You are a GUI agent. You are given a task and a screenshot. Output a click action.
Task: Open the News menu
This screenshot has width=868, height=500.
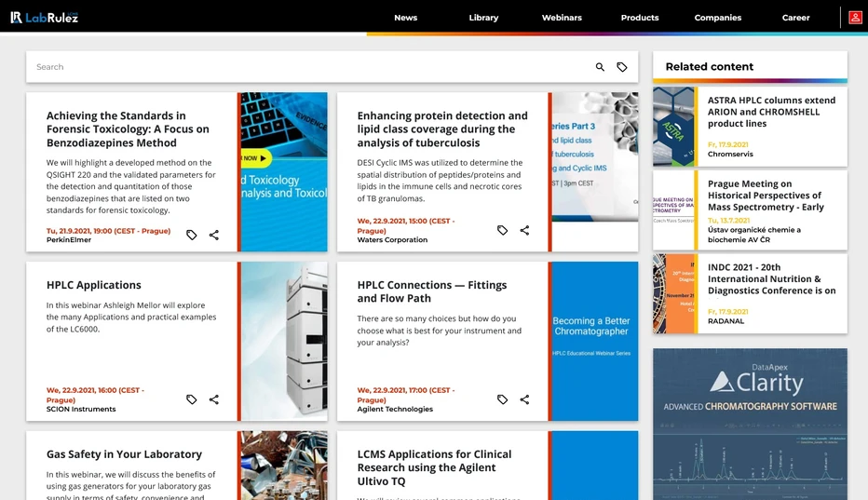405,18
